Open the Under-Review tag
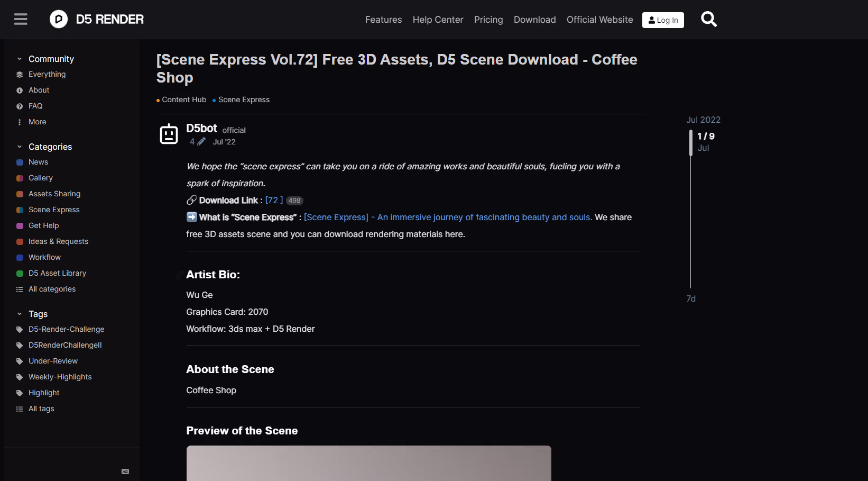The height and width of the screenshot is (481, 868). click(x=53, y=361)
